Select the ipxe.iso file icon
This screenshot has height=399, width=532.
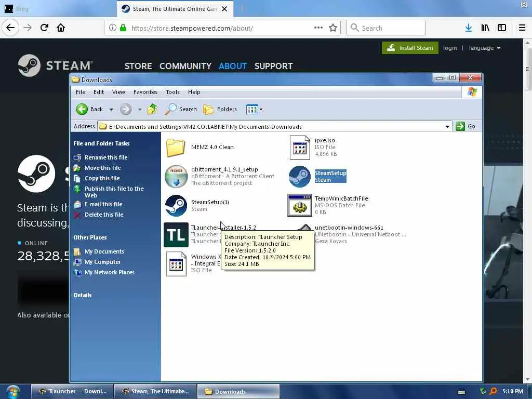point(300,147)
